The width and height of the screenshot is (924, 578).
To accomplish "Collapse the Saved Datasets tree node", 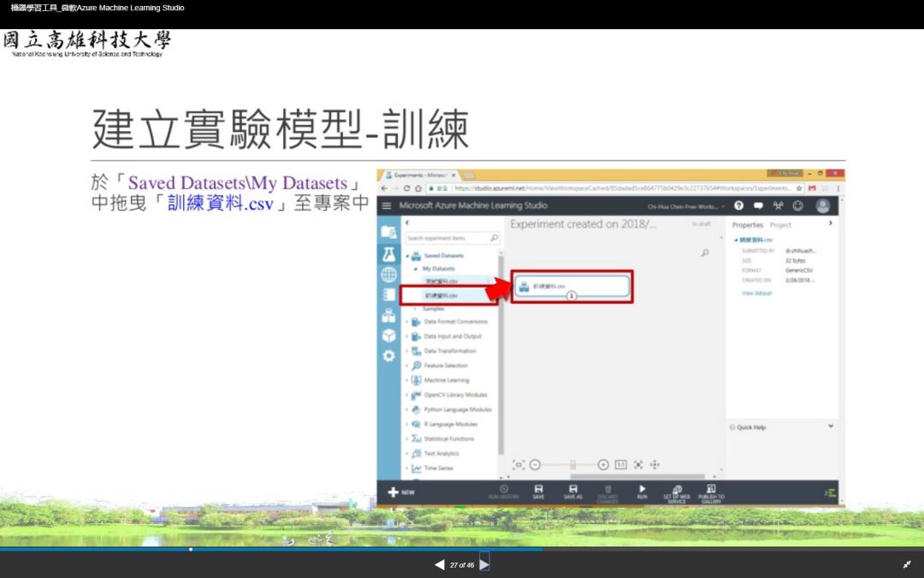I will 407,256.
